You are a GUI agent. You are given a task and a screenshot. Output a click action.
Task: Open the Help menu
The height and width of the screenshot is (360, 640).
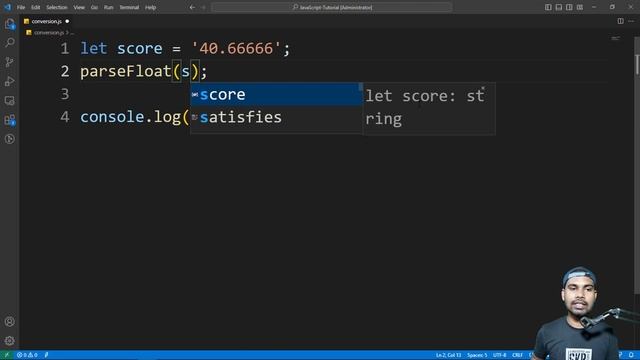pos(151,7)
